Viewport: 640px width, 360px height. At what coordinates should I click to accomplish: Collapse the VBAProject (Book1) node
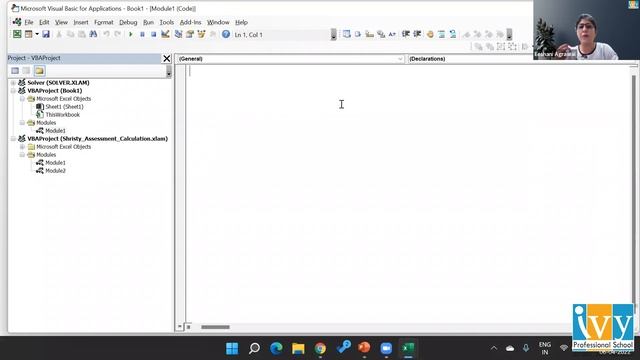13,91
